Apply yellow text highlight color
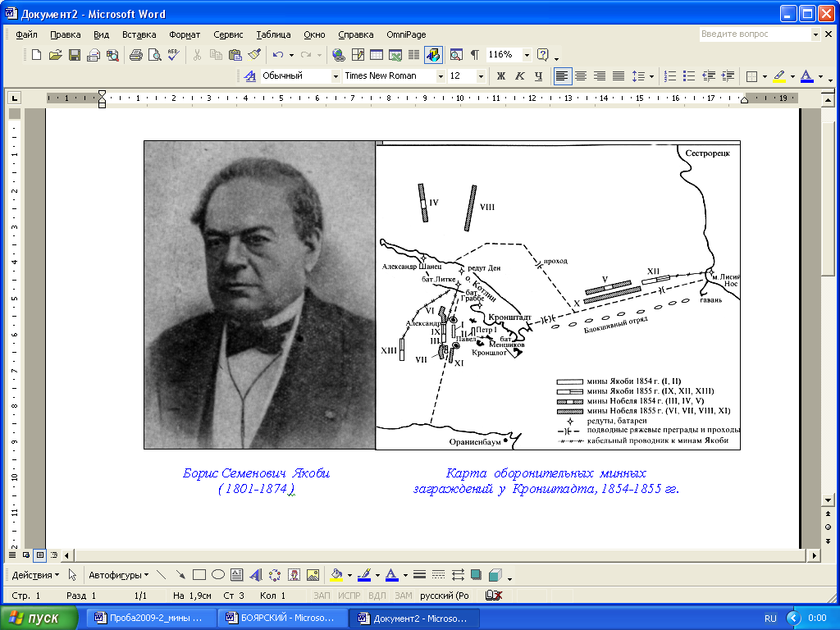Screen dimensions: 840x630 point(779,76)
